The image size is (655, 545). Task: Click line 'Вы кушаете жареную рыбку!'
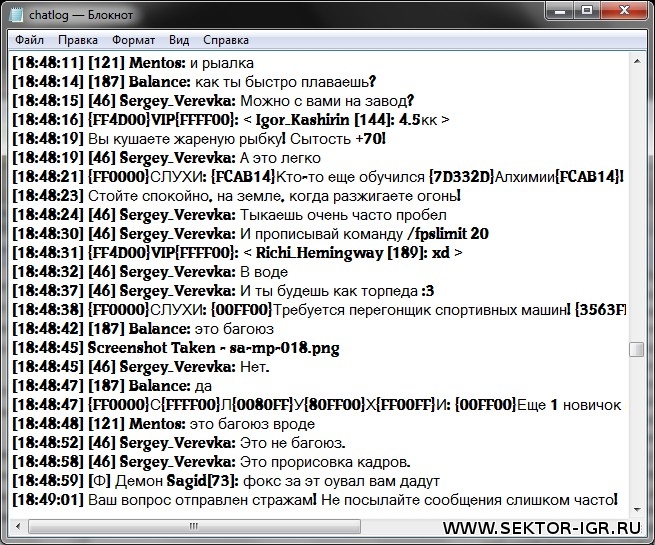point(199,139)
